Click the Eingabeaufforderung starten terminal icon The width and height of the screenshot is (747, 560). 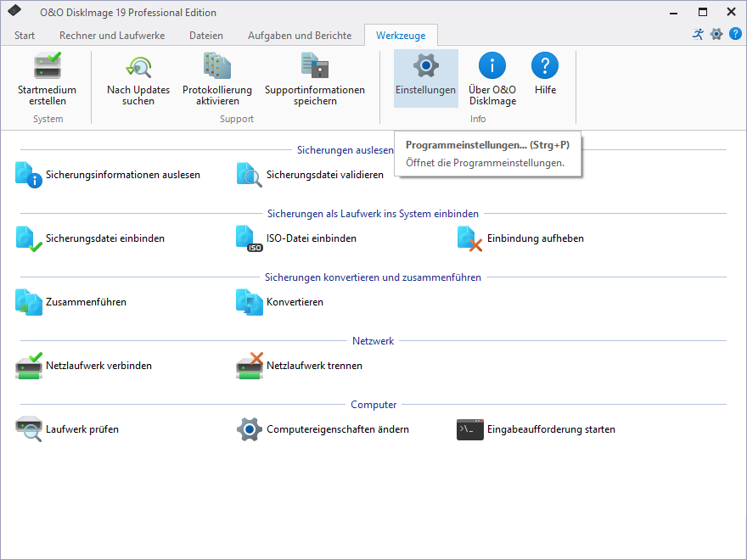pyautogui.click(x=469, y=429)
